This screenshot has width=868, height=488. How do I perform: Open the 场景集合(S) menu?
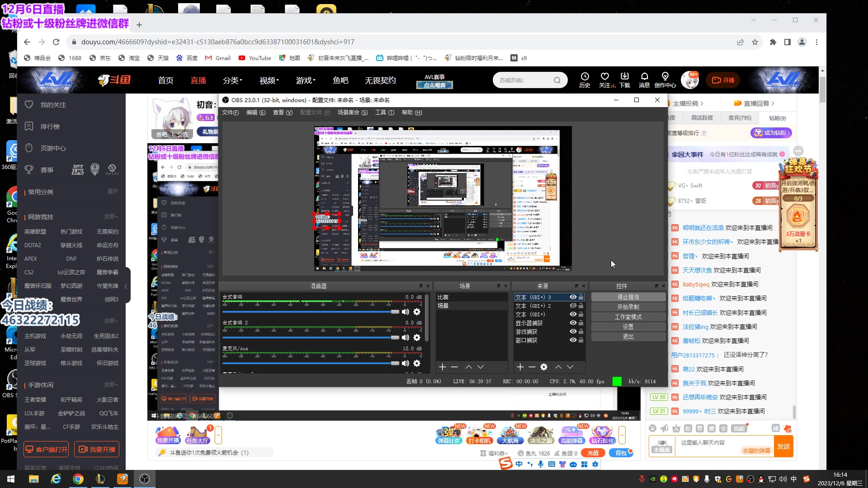pyautogui.click(x=352, y=113)
